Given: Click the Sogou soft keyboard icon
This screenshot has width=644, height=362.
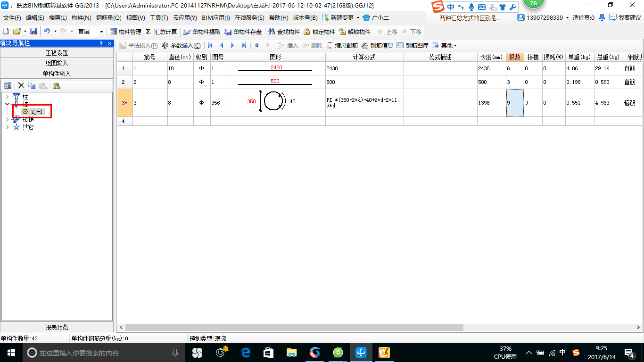Looking at the screenshot, I should point(481,7).
